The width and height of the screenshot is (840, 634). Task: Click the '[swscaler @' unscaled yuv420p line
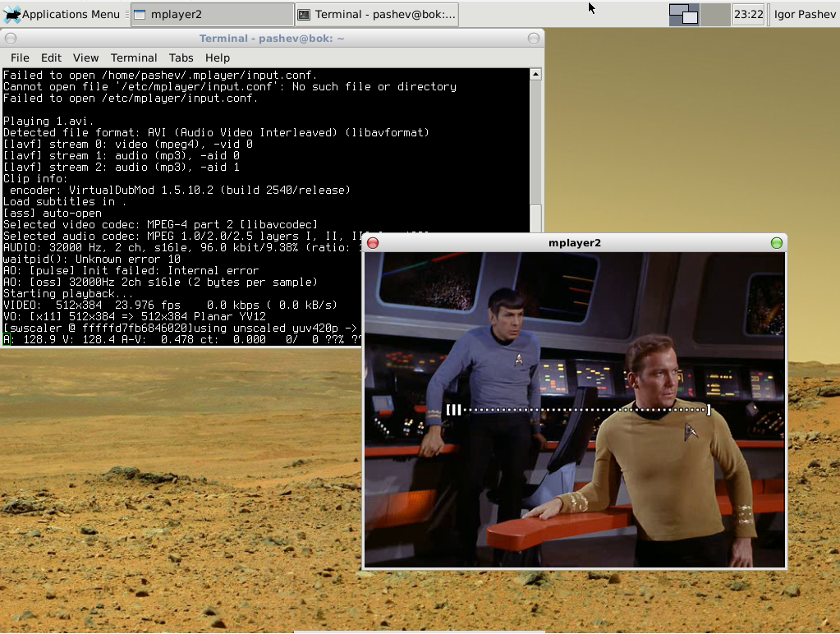(181, 328)
